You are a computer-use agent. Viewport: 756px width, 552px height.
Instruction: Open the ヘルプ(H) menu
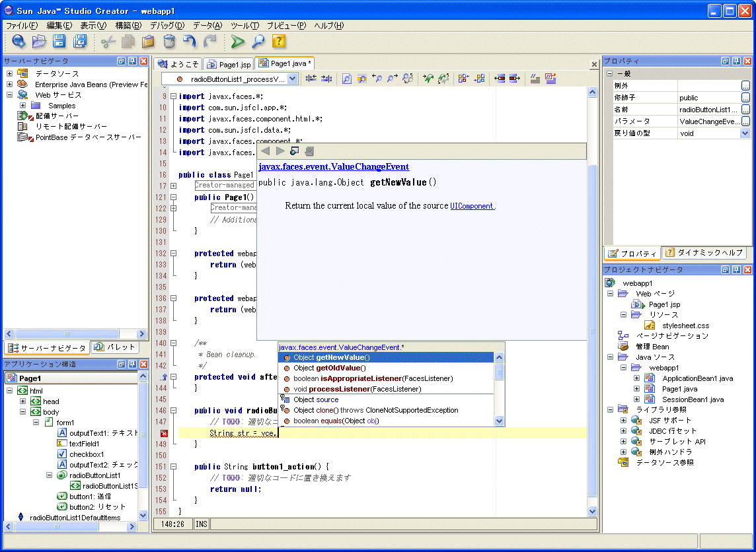click(x=329, y=26)
